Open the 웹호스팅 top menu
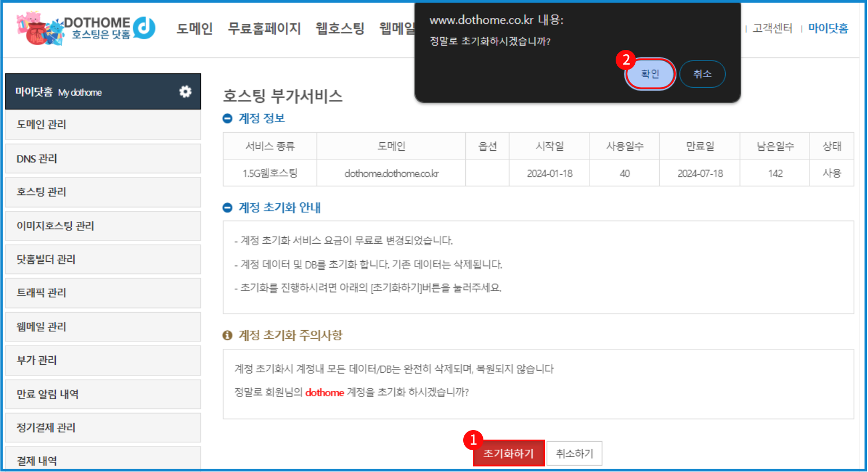The width and height of the screenshot is (868, 472). (340, 29)
